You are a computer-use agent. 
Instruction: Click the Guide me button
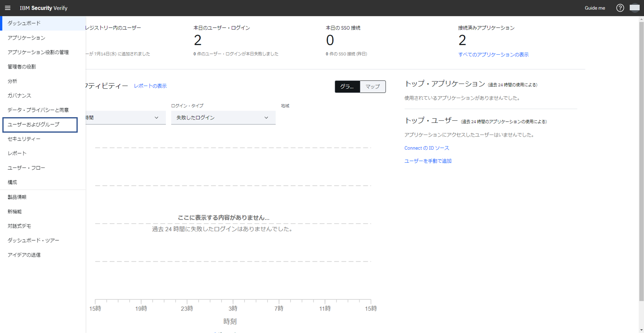click(595, 8)
